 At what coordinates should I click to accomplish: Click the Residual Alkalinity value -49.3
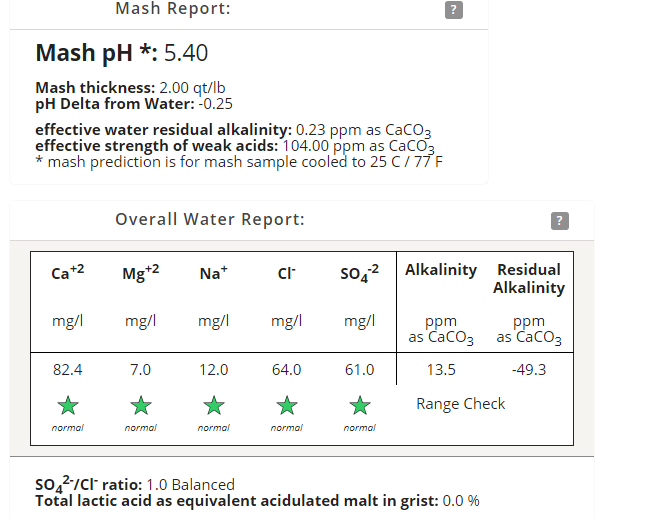click(529, 370)
